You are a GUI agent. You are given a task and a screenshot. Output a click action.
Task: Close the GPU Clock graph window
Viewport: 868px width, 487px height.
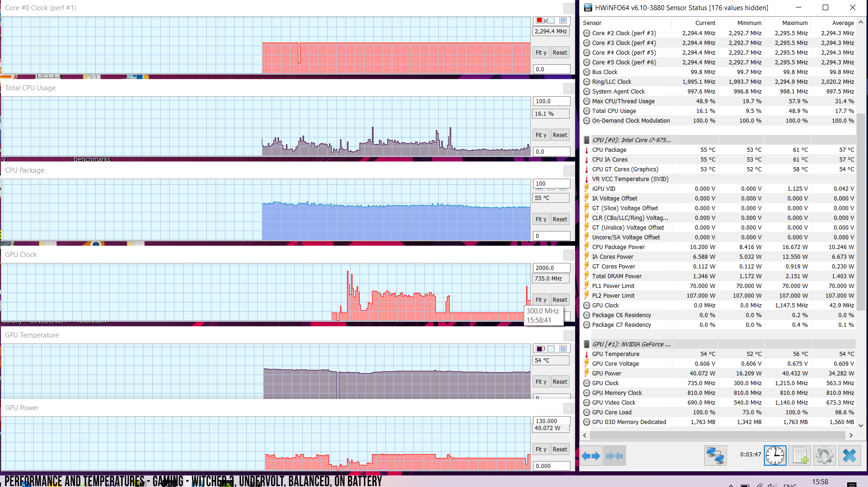click(569, 255)
